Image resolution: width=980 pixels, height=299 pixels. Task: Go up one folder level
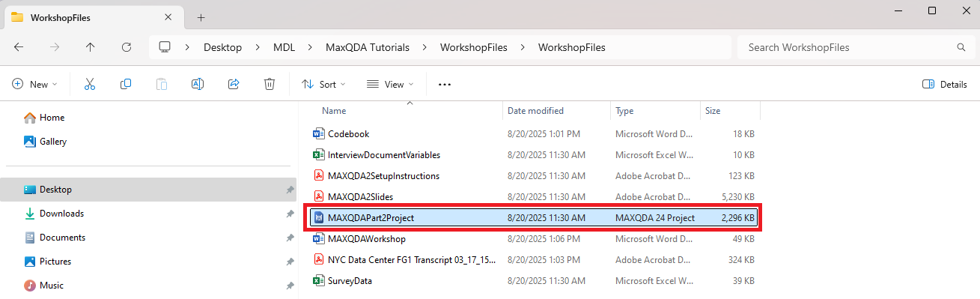pyautogui.click(x=91, y=47)
